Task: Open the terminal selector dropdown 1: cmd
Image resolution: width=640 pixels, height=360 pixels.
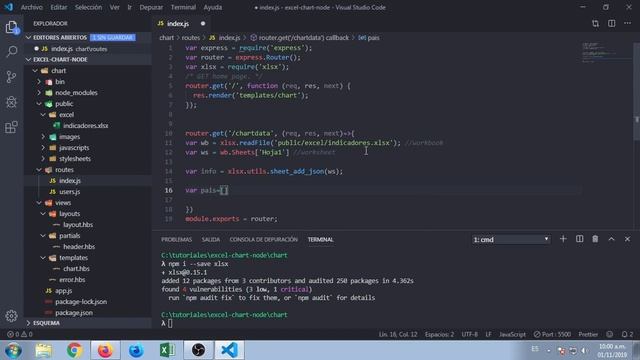Action: [x=511, y=240]
